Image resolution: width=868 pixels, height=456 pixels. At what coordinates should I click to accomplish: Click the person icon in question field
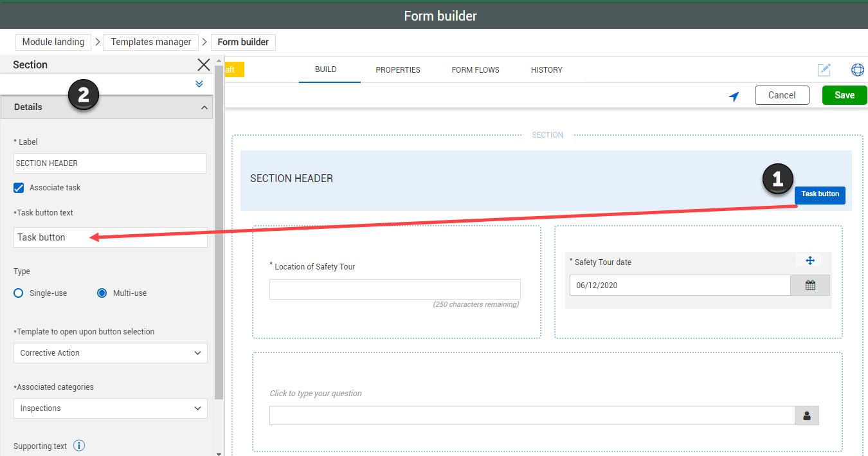[807, 416]
